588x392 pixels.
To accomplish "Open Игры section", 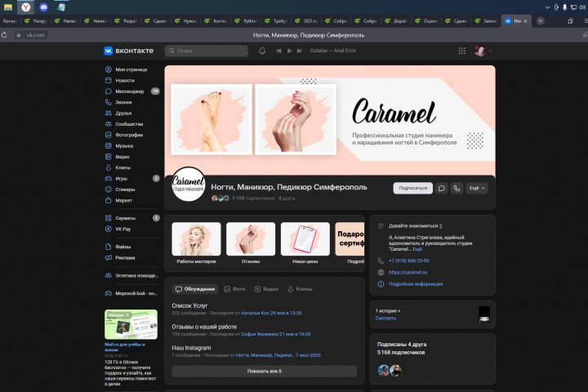I will point(121,179).
